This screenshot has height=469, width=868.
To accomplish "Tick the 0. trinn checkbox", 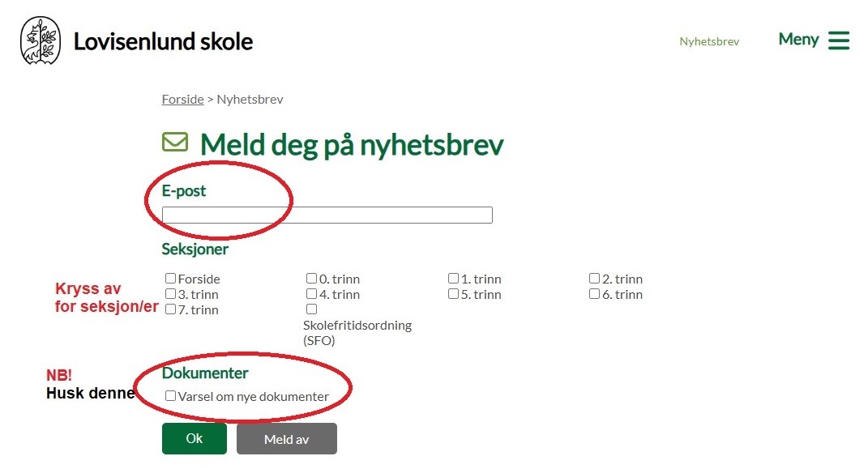I will (x=311, y=279).
